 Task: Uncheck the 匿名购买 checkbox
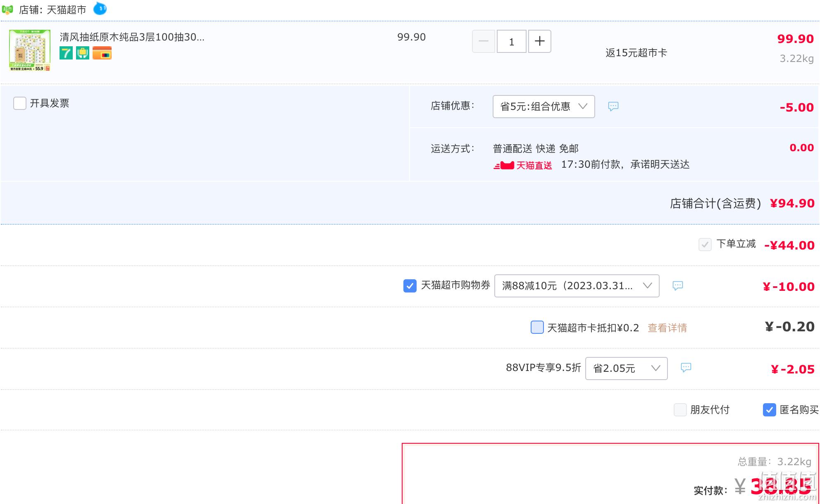[769, 410]
